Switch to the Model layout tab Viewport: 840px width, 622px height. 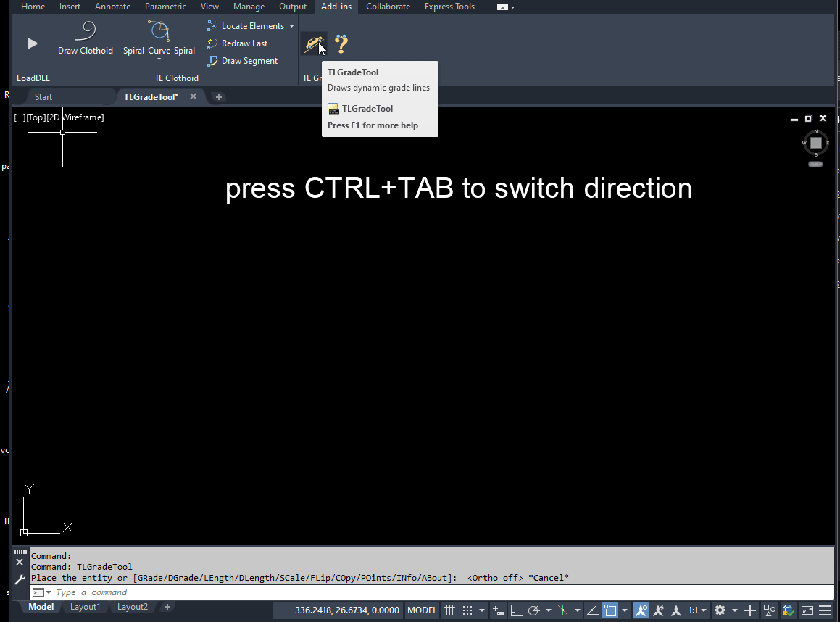click(x=41, y=607)
